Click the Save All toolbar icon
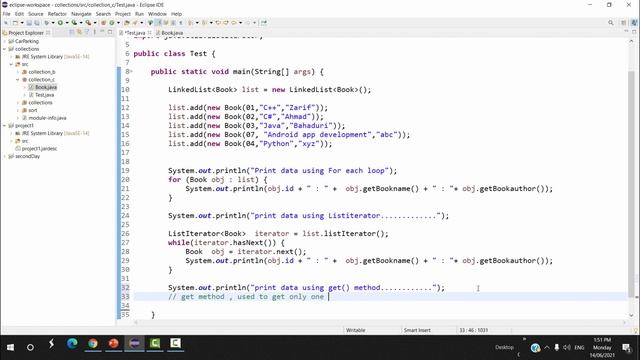This screenshot has width=640, height=360. tap(37, 23)
